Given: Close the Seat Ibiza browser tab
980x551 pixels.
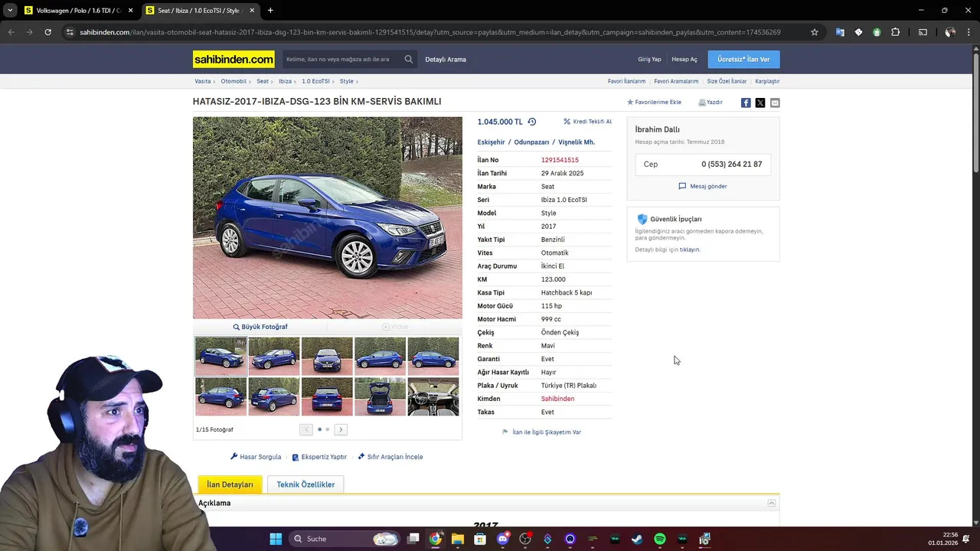Looking at the screenshot, I should [x=252, y=11].
